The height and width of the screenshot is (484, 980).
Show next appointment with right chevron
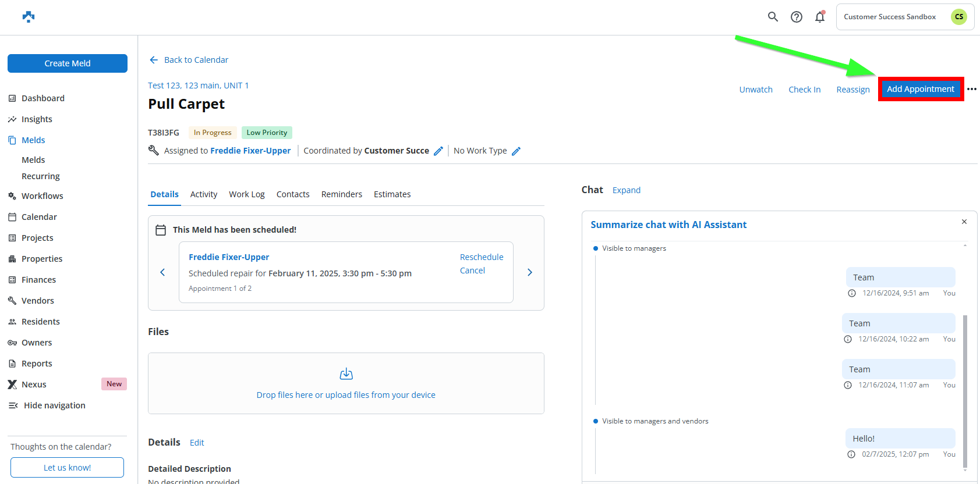pos(529,272)
